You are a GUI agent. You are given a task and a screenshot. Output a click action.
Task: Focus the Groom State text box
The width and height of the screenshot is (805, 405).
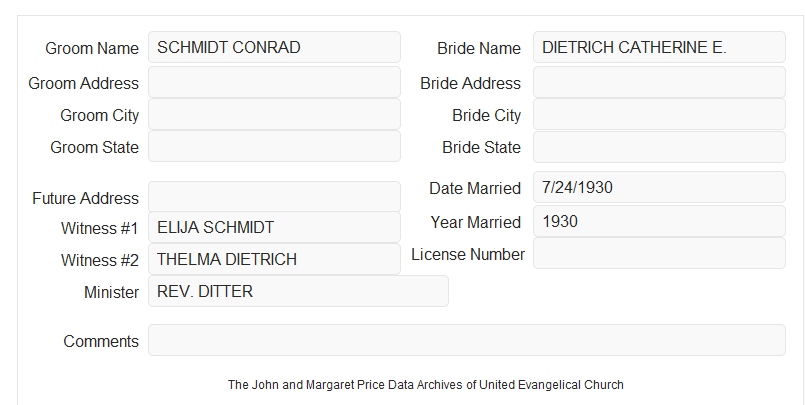pyautogui.click(x=274, y=146)
